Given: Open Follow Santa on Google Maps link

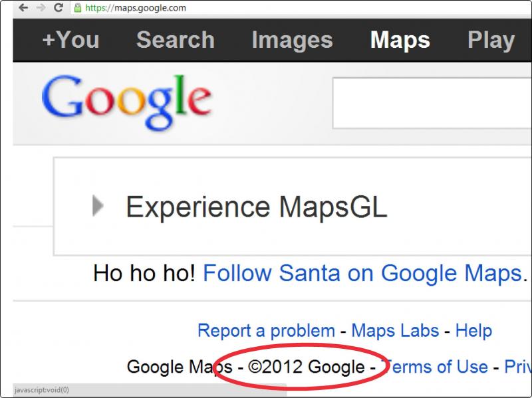Looking at the screenshot, I should [362, 273].
